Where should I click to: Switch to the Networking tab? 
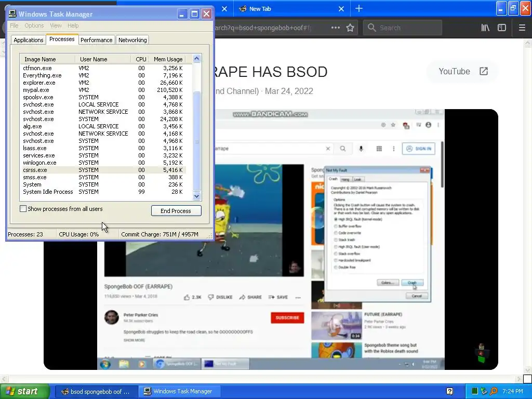click(x=132, y=40)
